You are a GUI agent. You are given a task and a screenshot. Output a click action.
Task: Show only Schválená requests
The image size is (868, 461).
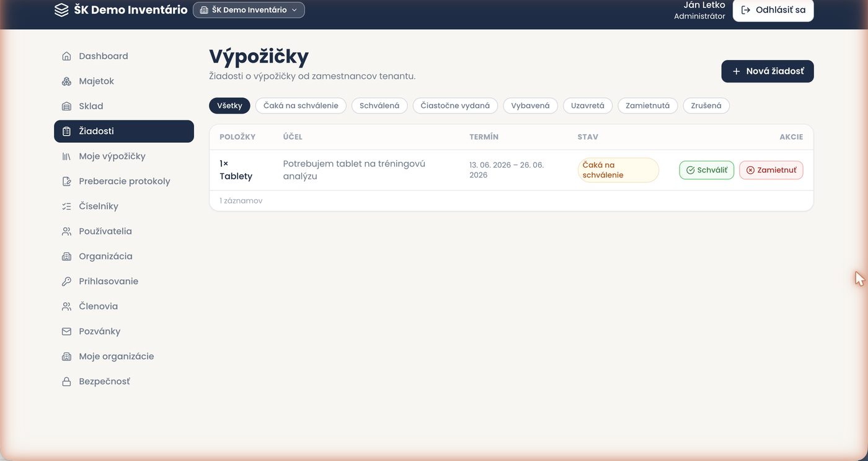379,105
